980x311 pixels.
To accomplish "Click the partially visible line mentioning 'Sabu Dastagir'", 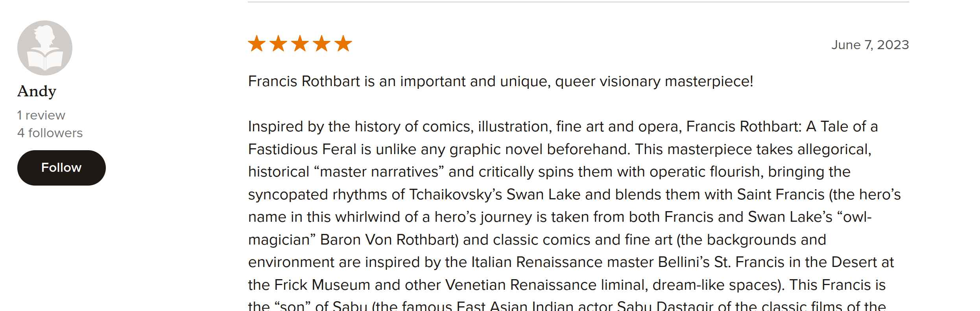I will [567, 305].
